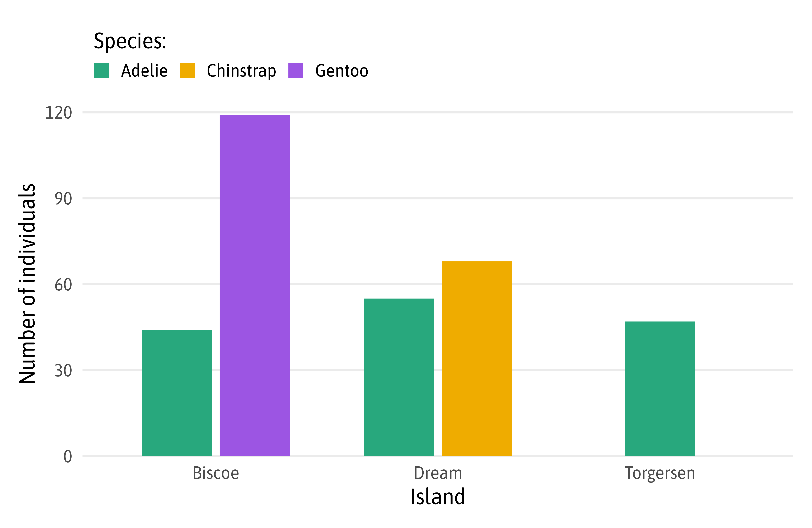Image resolution: width=812 pixels, height=528 pixels.
Task: Click the 120 y-axis tick label
Action: 58,113
